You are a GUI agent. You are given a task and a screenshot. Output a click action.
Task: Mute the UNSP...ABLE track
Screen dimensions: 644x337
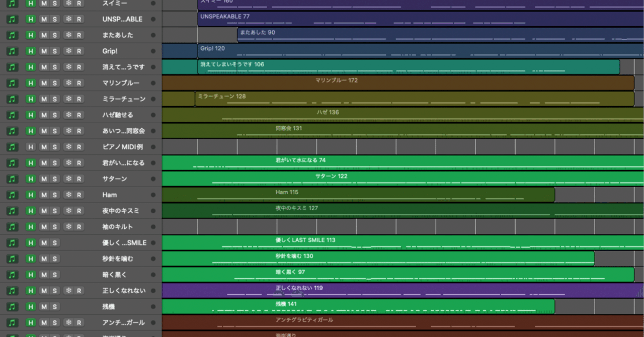click(44, 19)
